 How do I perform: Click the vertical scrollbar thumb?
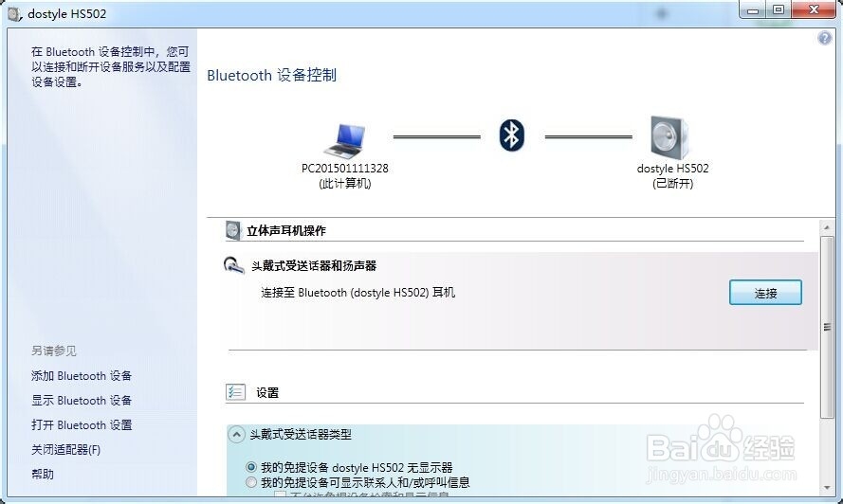click(827, 327)
